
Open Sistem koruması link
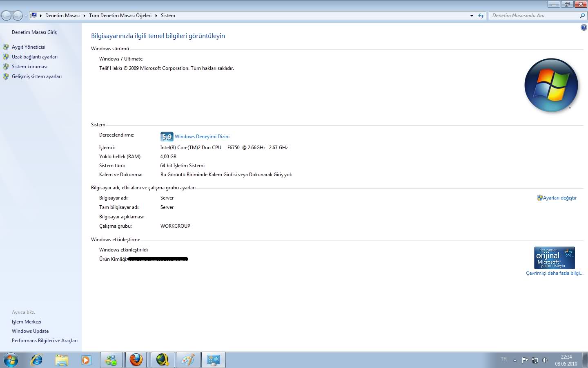click(29, 67)
